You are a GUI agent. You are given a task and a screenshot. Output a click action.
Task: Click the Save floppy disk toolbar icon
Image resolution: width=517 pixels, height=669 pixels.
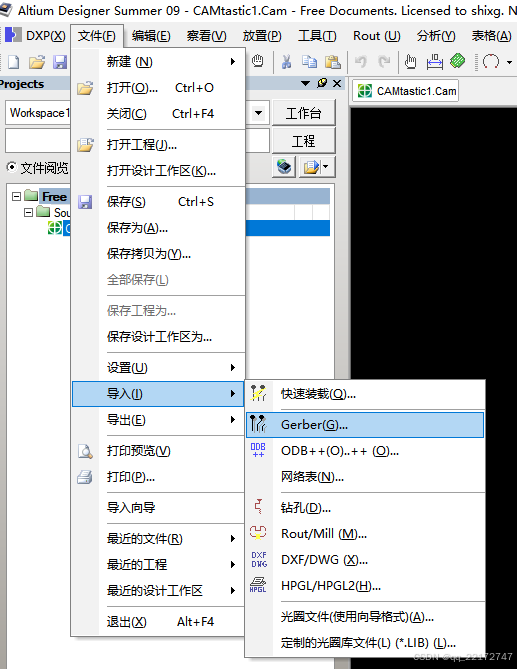pos(60,62)
